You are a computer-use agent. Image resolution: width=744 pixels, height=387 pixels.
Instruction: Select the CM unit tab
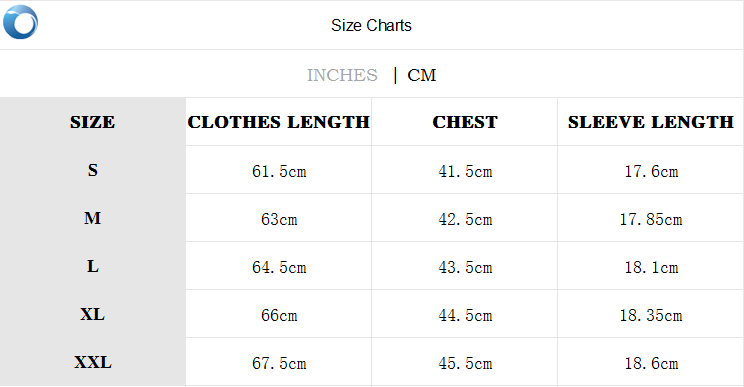421,75
